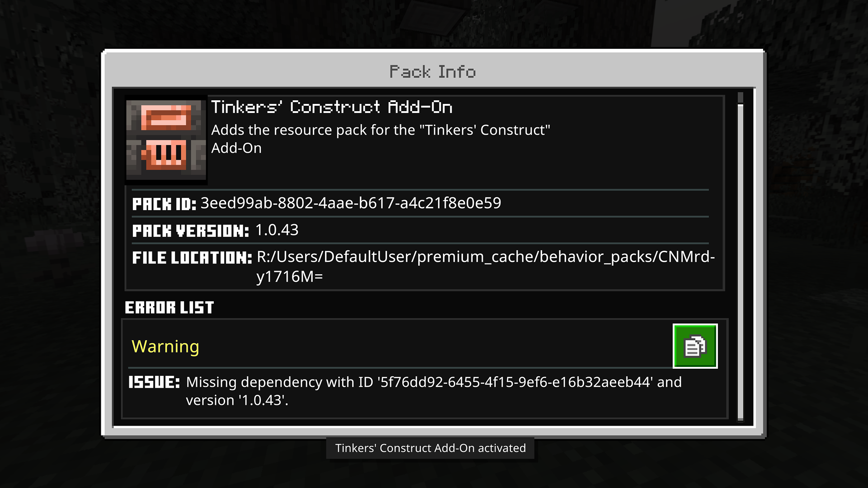
Task: Click the version number 1.0.43
Action: click(x=277, y=230)
